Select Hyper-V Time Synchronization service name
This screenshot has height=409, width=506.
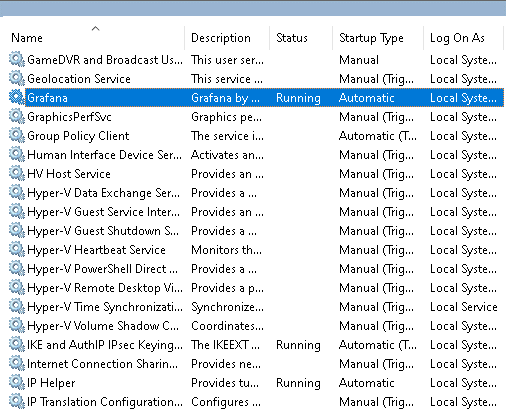(105, 307)
